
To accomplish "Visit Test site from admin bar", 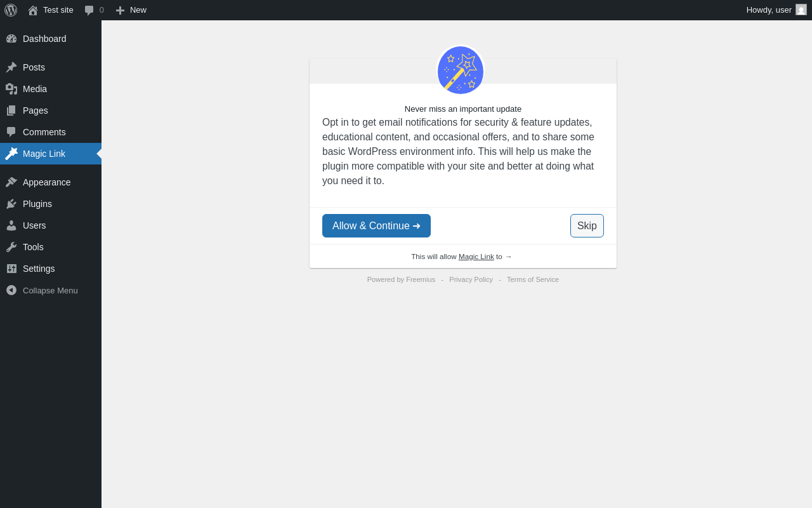I will 51,10.
